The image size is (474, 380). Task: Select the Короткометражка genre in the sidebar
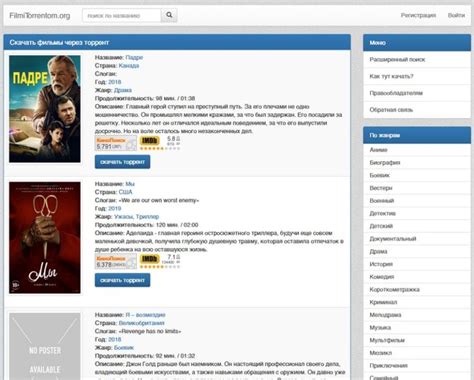pos(417,289)
